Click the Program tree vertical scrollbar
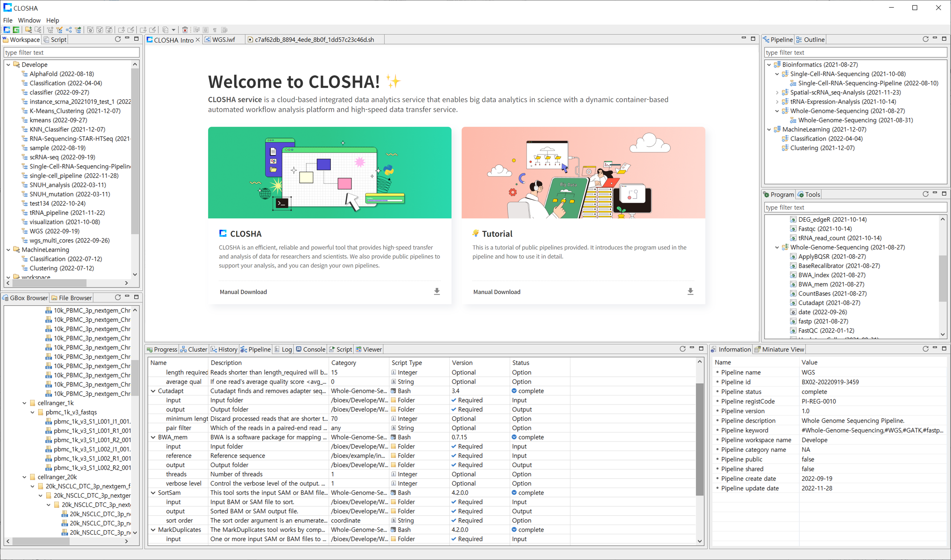The width and height of the screenshot is (951, 560). coord(942,279)
